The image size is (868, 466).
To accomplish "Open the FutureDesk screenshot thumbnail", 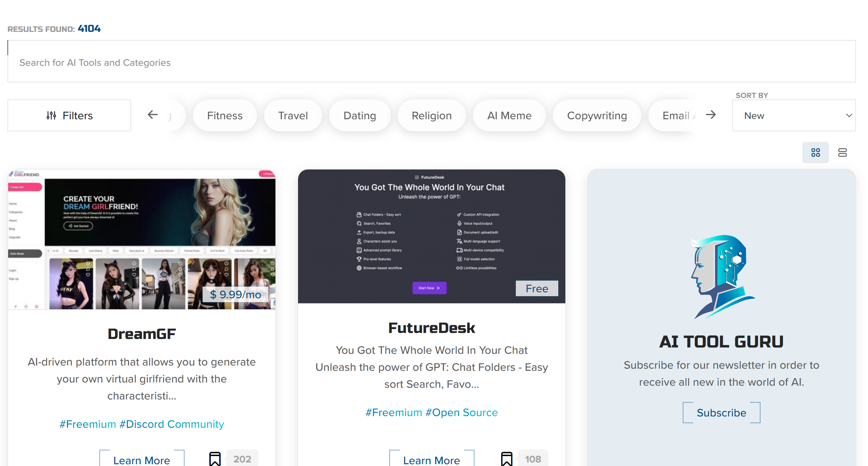I will coord(432,236).
